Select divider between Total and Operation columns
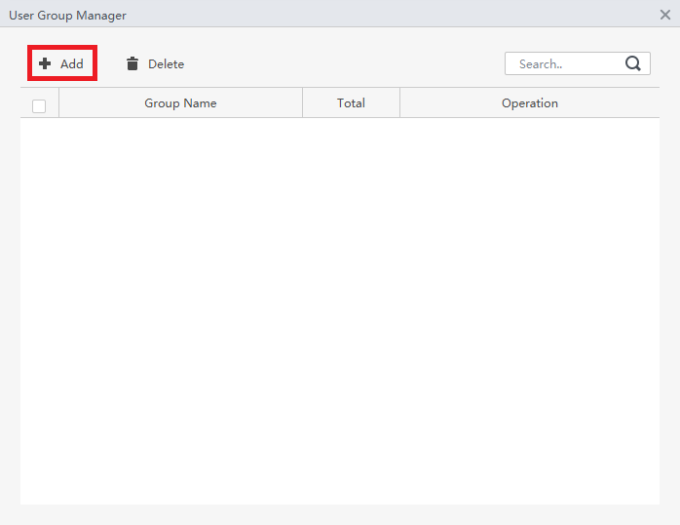Image resolution: width=680 pixels, height=525 pixels. (x=399, y=103)
